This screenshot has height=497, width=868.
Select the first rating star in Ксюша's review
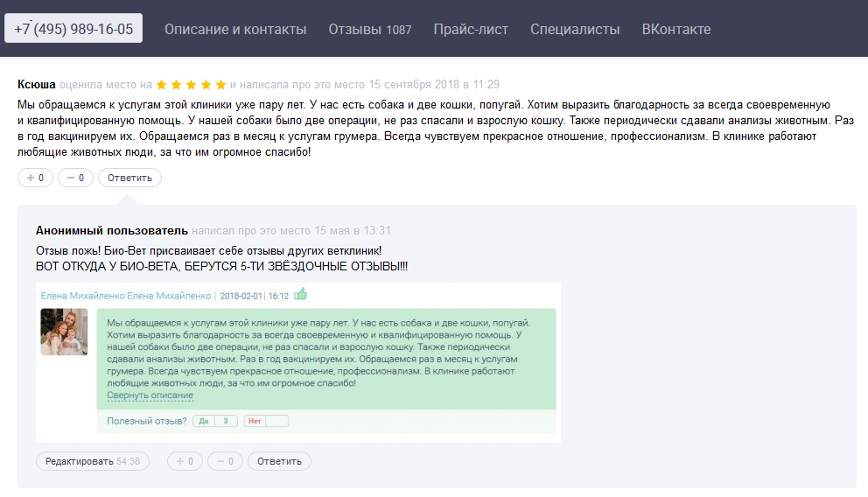click(x=162, y=85)
